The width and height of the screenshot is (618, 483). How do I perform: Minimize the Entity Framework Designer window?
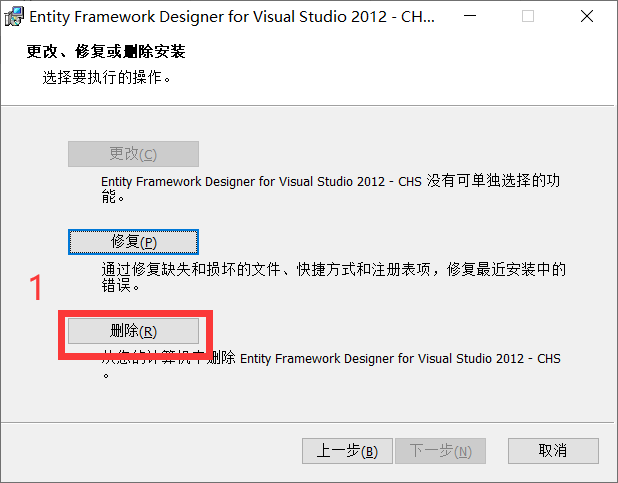click(470, 16)
